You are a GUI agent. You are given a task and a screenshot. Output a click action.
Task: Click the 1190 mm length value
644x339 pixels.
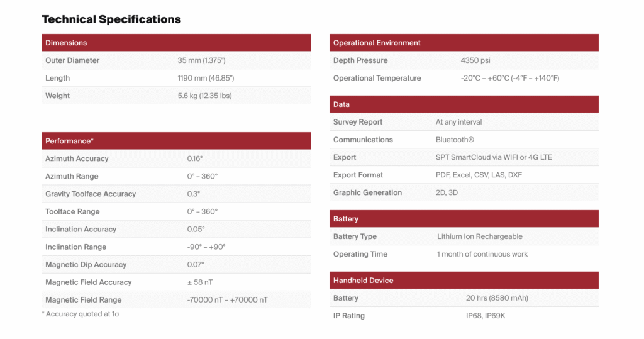(x=206, y=78)
